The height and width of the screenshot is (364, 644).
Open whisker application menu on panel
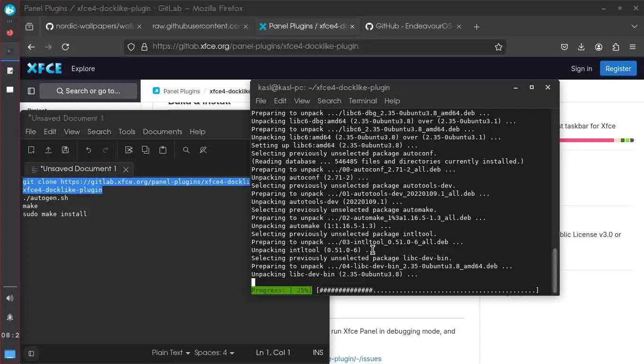pos(10,9)
